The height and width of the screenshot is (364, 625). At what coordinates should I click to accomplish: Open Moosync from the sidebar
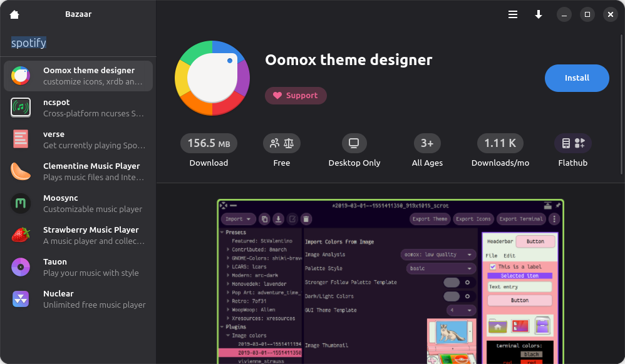(x=21, y=203)
